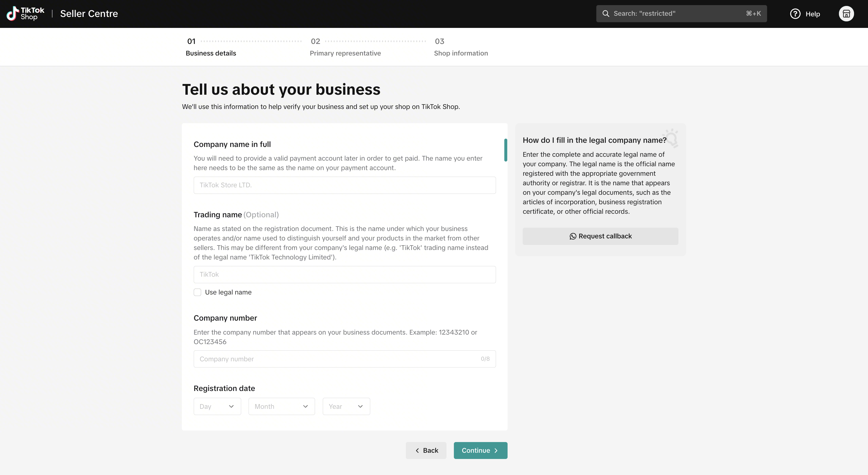
Task: Click the lightbulb tip icon
Action: [x=671, y=138]
